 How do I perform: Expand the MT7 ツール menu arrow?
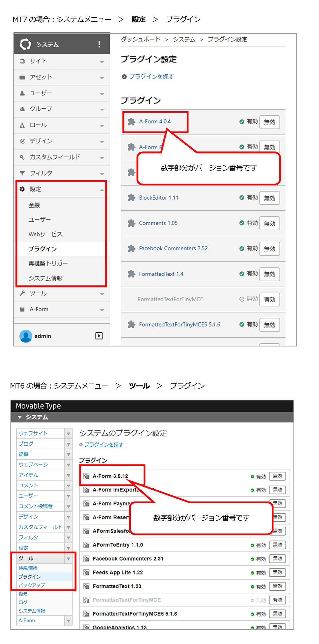point(102,294)
